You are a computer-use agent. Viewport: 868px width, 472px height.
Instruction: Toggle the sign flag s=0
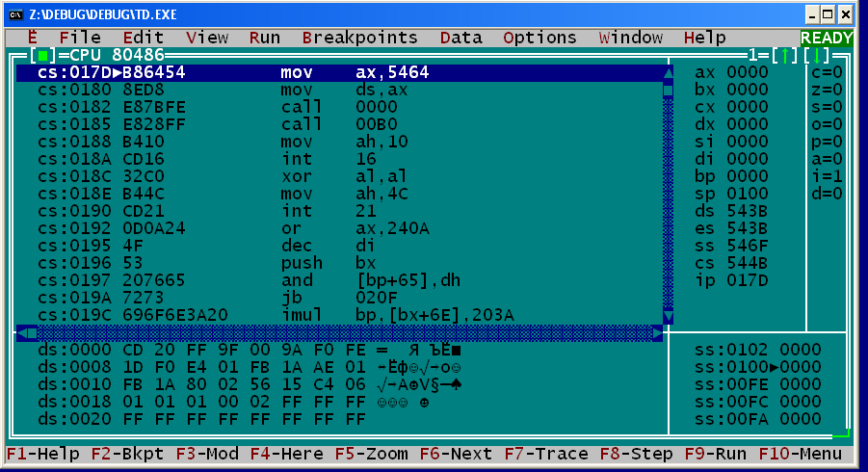click(827, 107)
